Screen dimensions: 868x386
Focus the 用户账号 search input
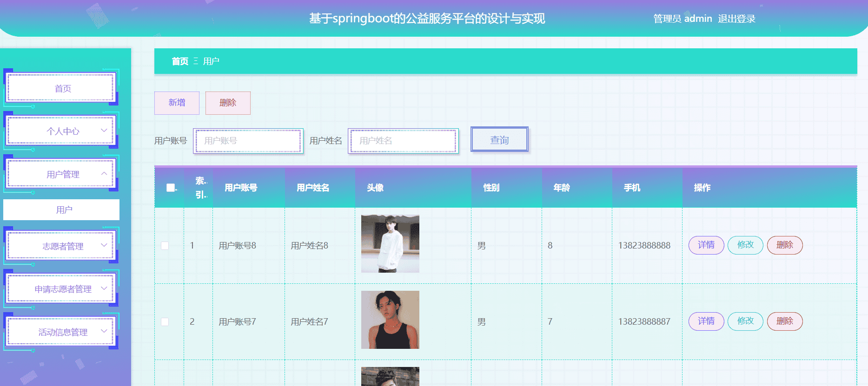click(248, 141)
